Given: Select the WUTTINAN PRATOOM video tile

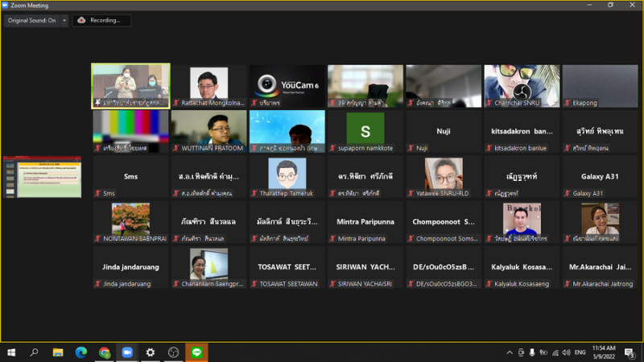Looking at the screenshot, I should [208, 131].
